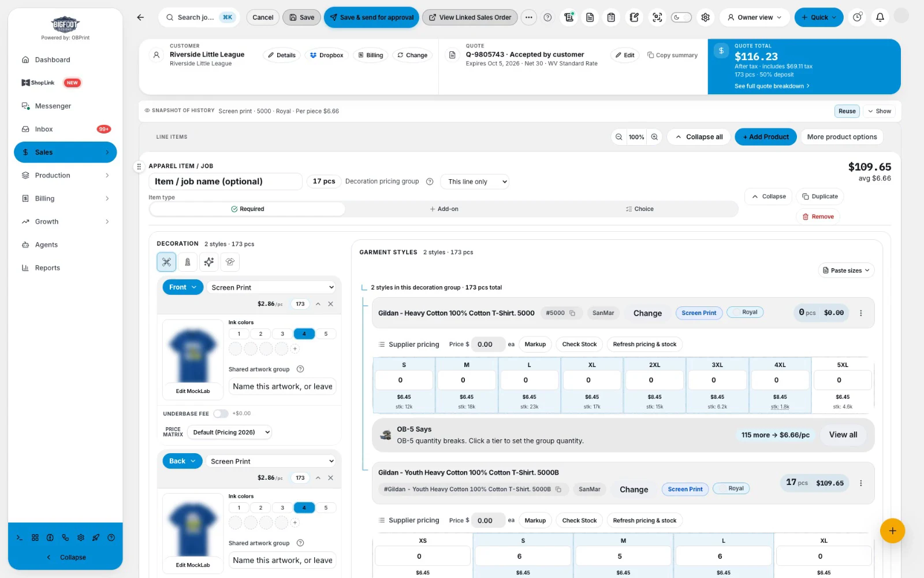
Task: Go to Dashboard in the sidebar
Action: click(x=65, y=60)
